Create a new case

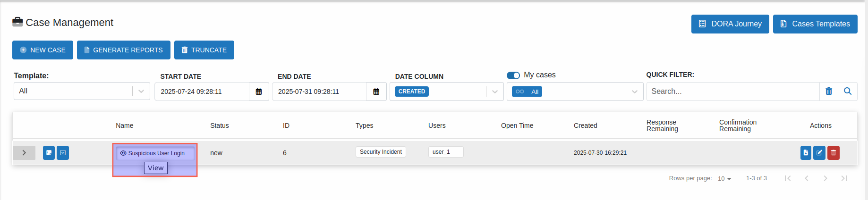tap(43, 50)
